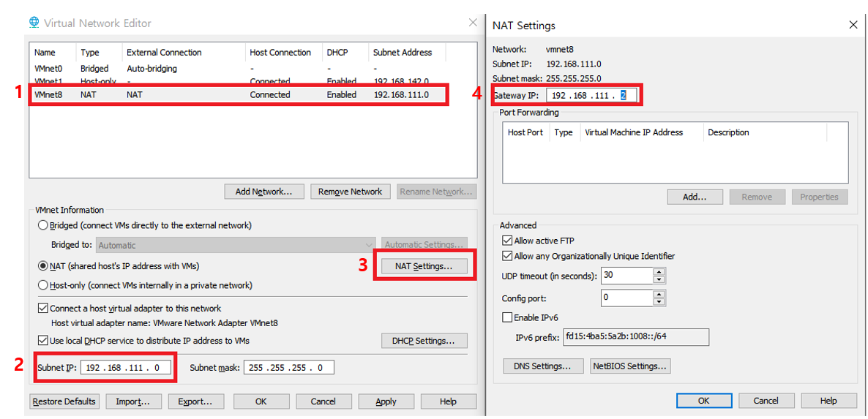This screenshot has width=868, height=419.
Task: Click OK in NAT Settings
Action: click(x=703, y=401)
